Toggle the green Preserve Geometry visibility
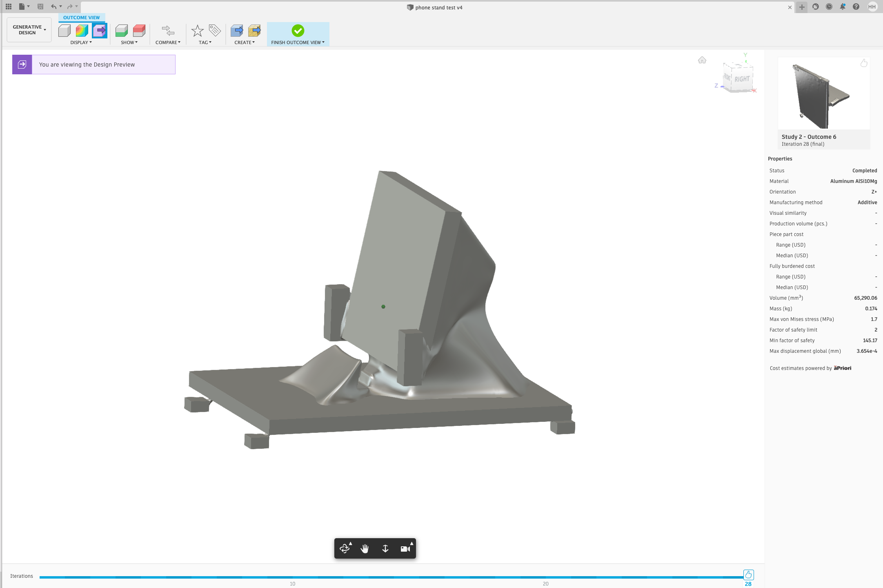Screen dimensions: 883x588 pyautogui.click(x=122, y=31)
